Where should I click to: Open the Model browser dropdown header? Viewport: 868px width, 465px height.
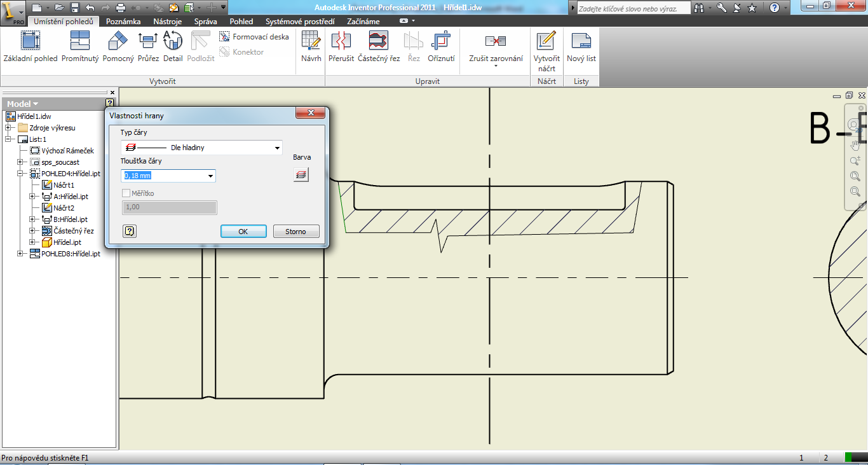[23, 104]
